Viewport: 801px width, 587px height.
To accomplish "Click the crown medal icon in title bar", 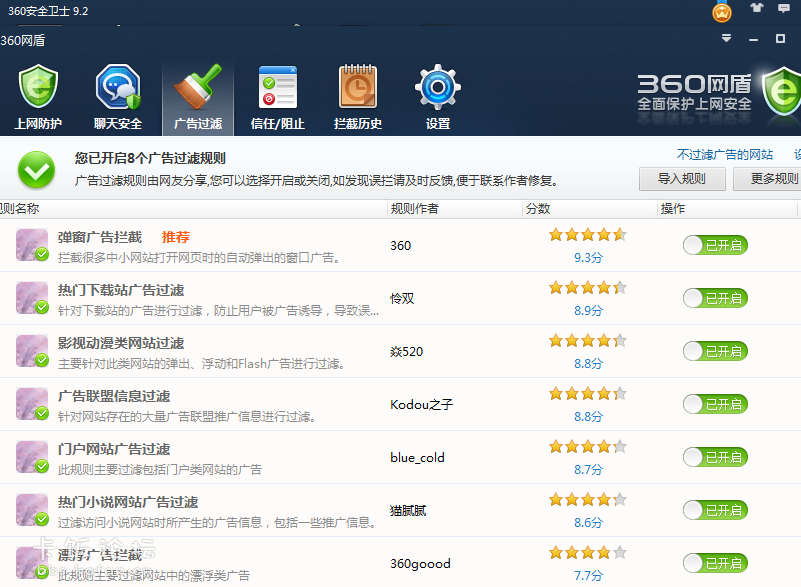I will click(x=720, y=13).
